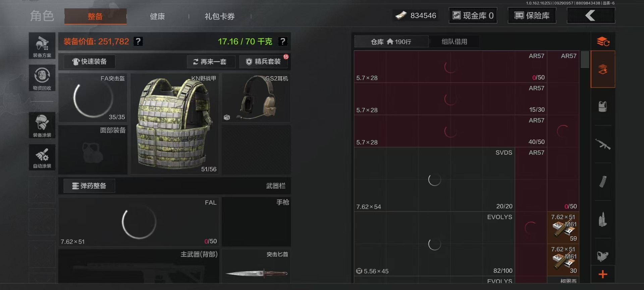Select the M61 ammo stack of 59
The height and width of the screenshot is (290, 644).
[x=563, y=228]
